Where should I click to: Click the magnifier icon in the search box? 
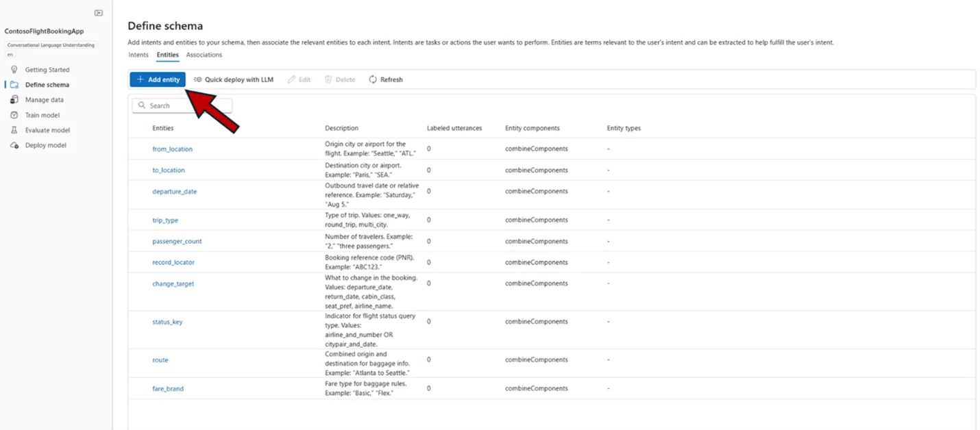[142, 105]
